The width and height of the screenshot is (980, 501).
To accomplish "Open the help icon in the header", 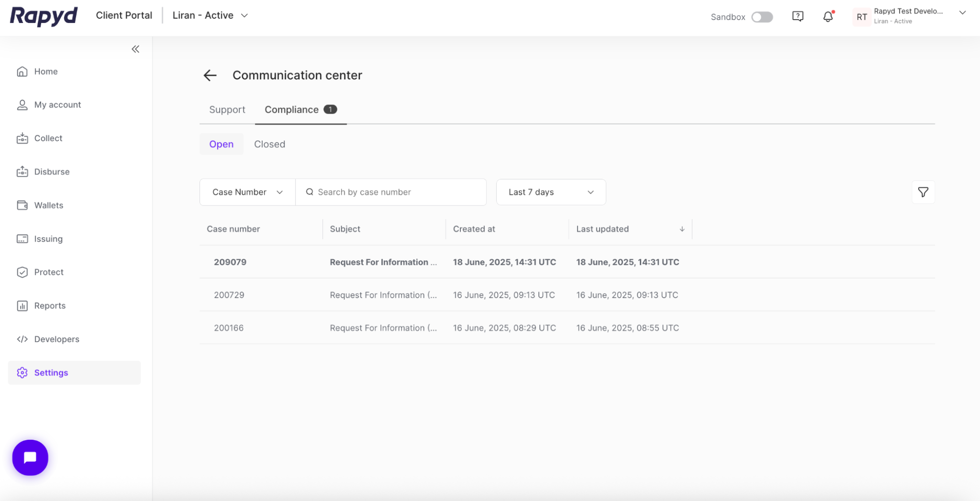I will point(798,16).
